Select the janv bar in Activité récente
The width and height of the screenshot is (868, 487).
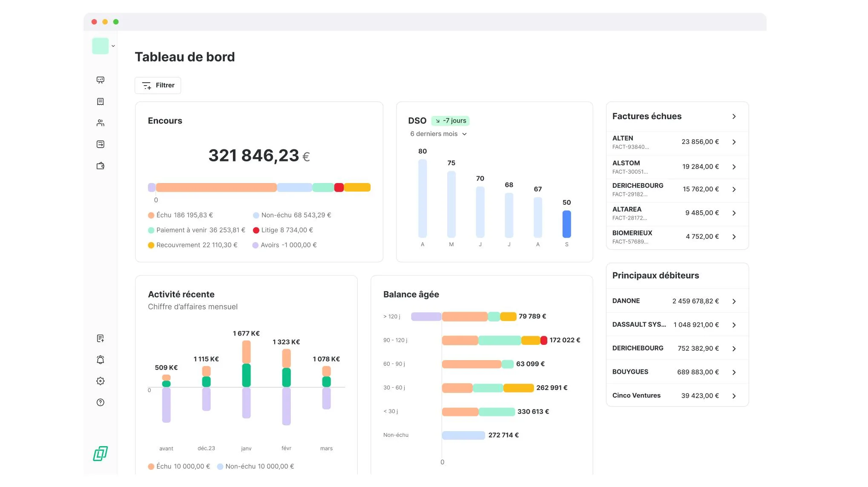pos(247,379)
